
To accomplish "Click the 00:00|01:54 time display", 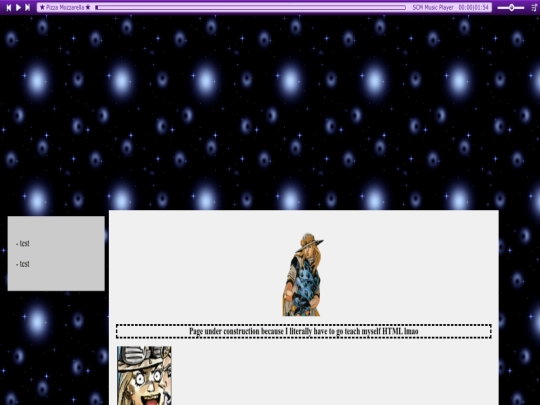I will [x=474, y=7].
